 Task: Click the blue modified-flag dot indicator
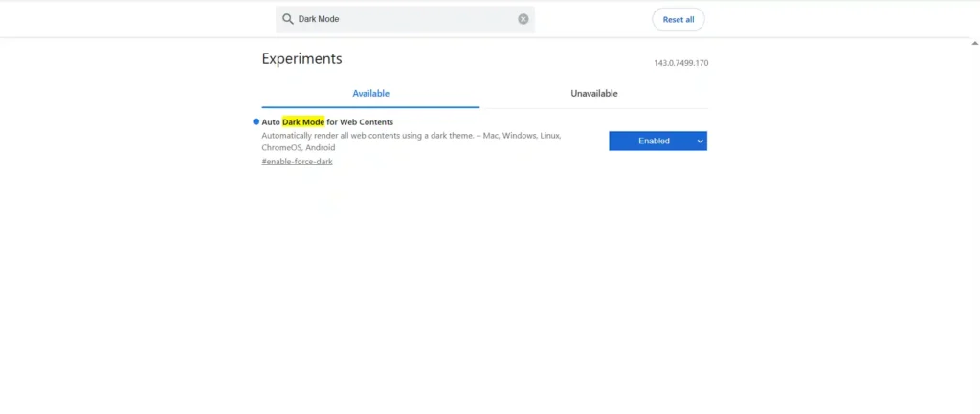tap(256, 122)
